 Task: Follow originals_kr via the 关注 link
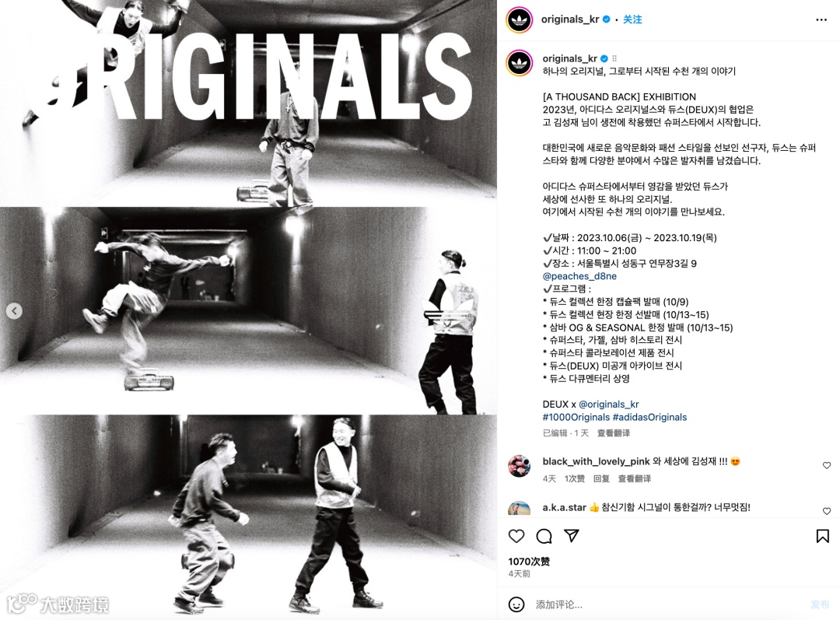pos(632,19)
